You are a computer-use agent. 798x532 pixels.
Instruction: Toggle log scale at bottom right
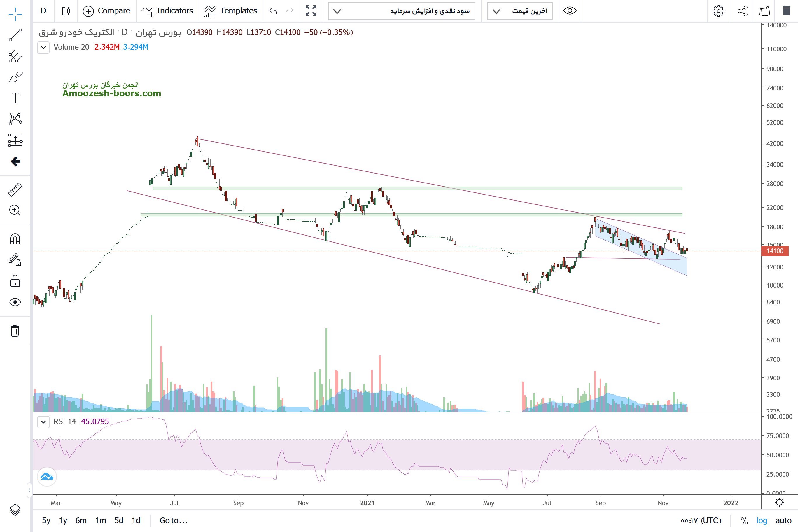click(762, 520)
